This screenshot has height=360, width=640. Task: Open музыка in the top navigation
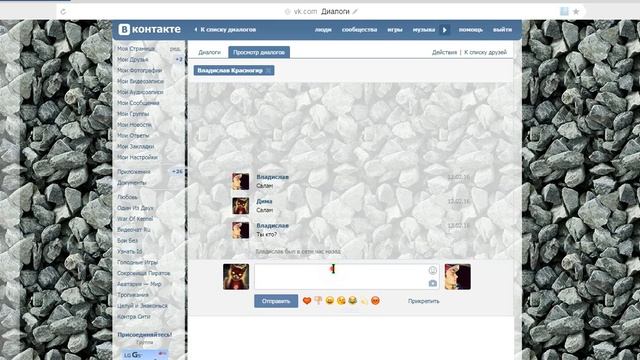(424, 29)
